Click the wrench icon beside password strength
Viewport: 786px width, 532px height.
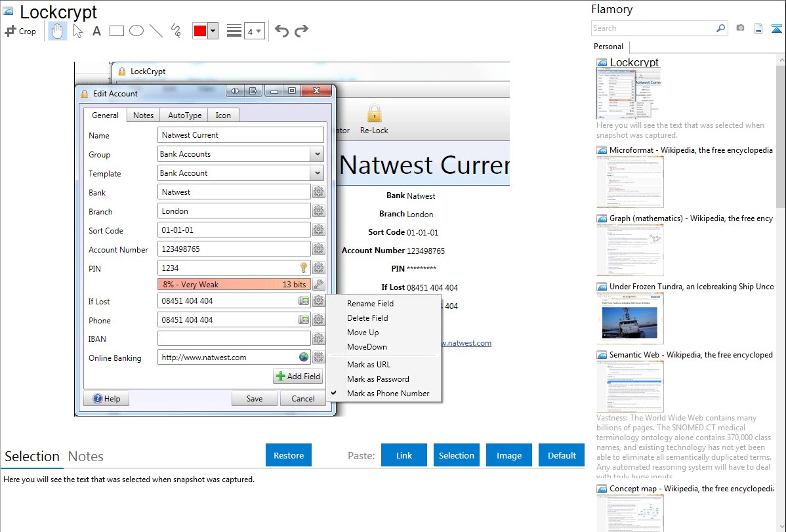(318, 284)
